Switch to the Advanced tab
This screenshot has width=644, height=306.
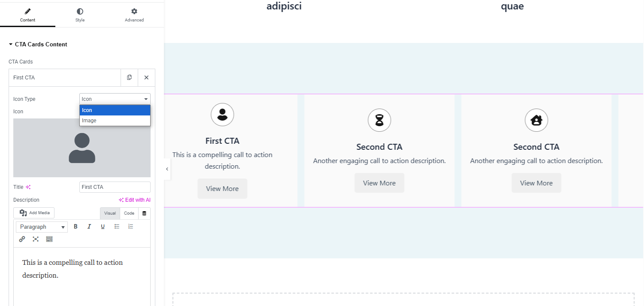tap(134, 15)
